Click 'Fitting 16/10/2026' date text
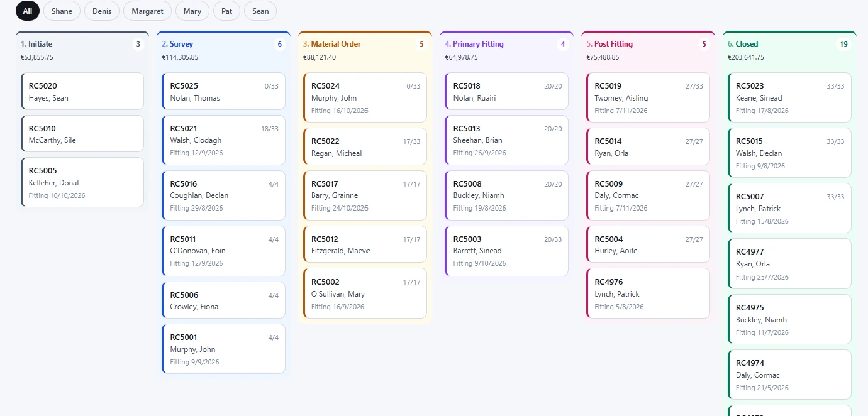868x416 pixels. 340,111
